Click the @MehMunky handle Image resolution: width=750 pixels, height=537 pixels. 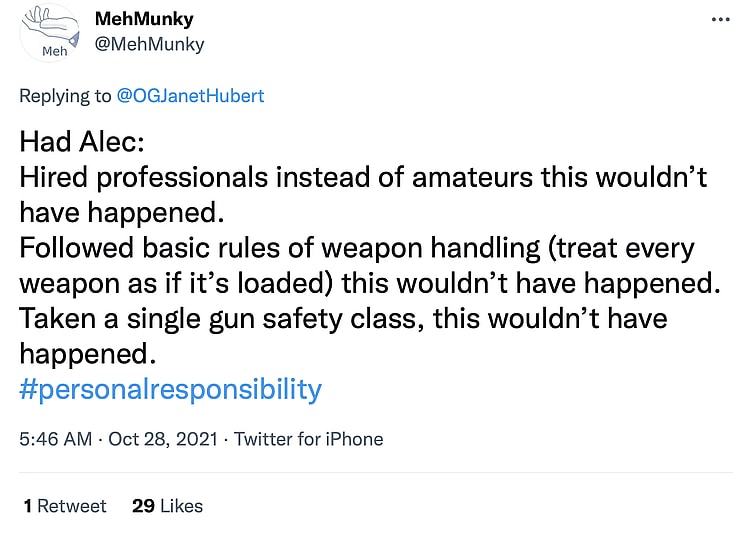click(148, 44)
